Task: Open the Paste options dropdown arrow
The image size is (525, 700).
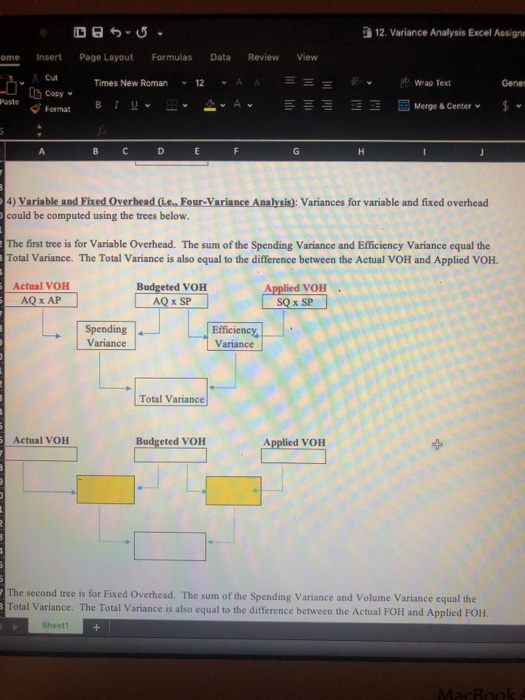Action: [22, 83]
